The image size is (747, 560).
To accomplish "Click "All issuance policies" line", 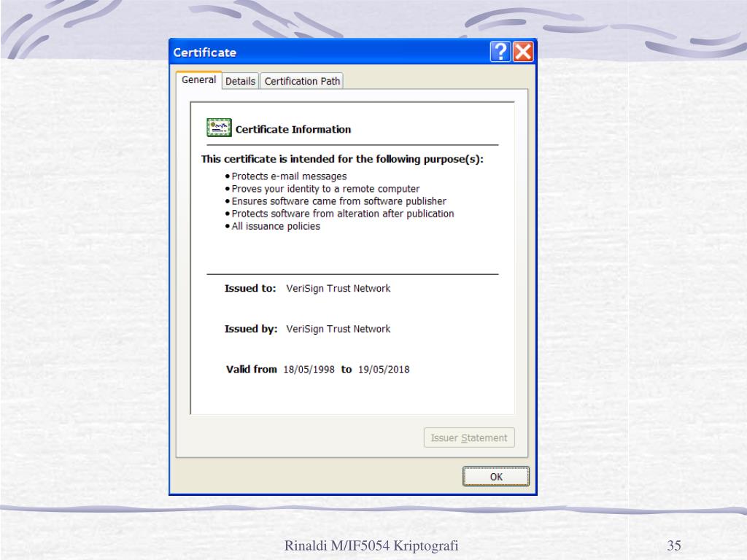I will [x=276, y=226].
